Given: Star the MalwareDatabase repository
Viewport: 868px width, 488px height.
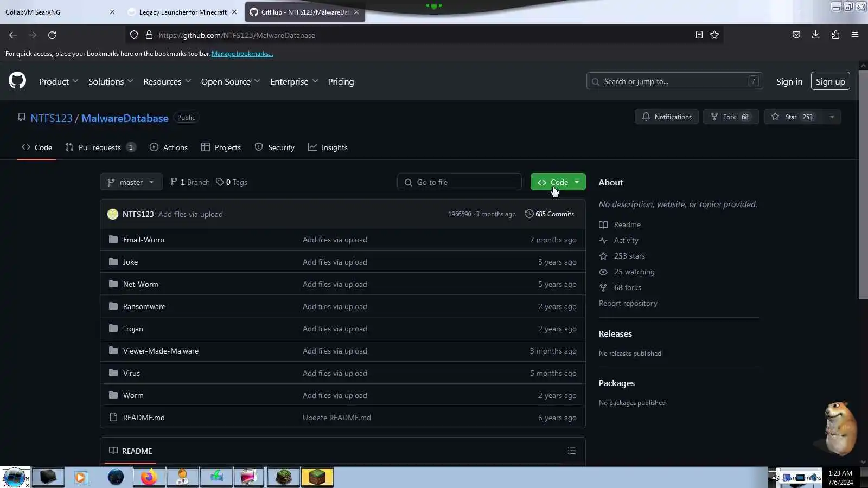Looking at the screenshot, I should pos(794,117).
